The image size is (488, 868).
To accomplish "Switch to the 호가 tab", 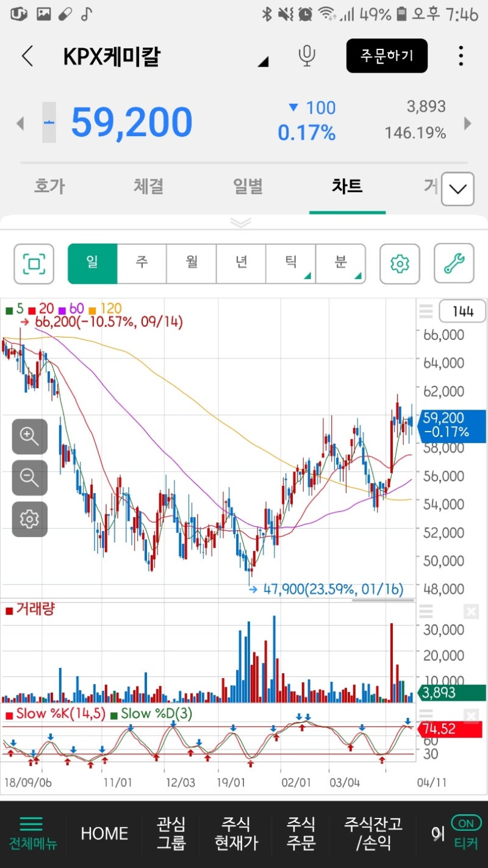I will [x=49, y=186].
